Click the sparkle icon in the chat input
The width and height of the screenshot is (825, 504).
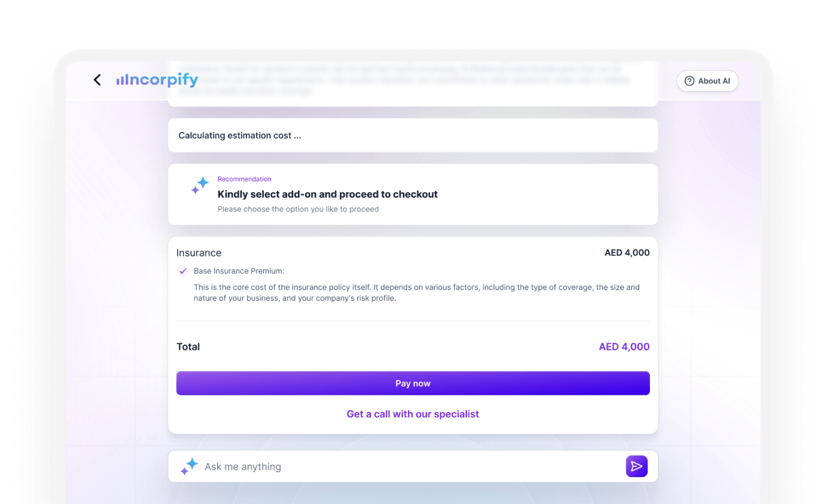click(x=189, y=466)
